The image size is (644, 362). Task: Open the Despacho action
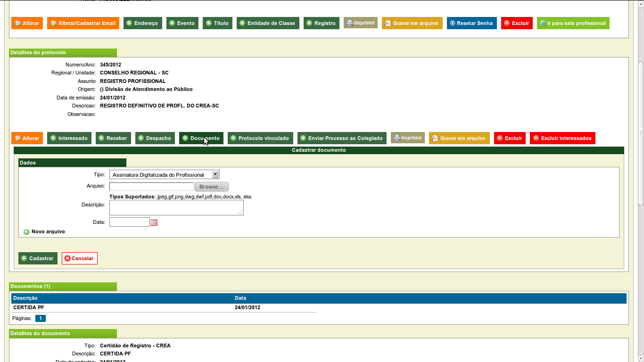(x=155, y=138)
